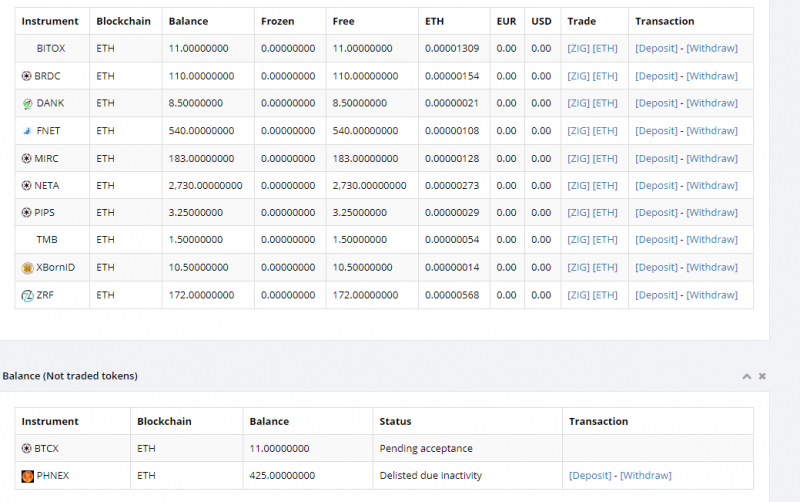800x502 pixels.
Task: Deposit PIPS tokens
Action: tap(657, 213)
